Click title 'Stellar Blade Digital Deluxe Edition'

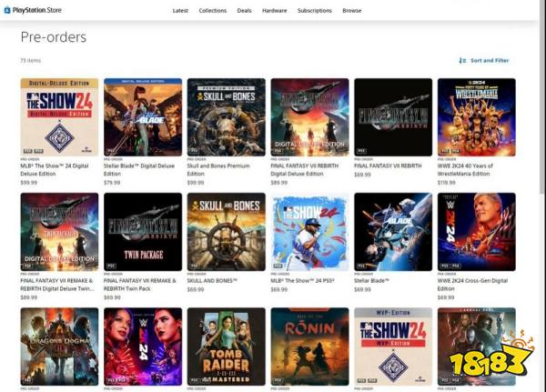point(139,169)
